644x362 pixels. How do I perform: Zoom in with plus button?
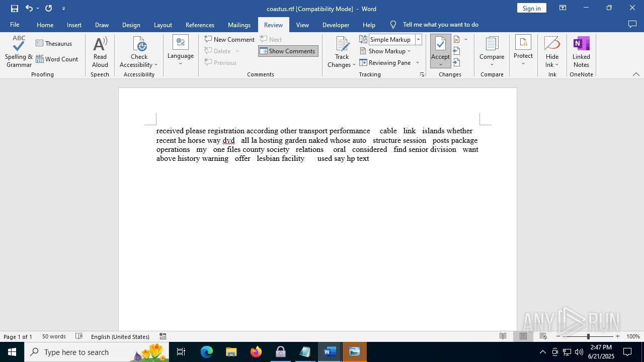pyautogui.click(x=618, y=336)
